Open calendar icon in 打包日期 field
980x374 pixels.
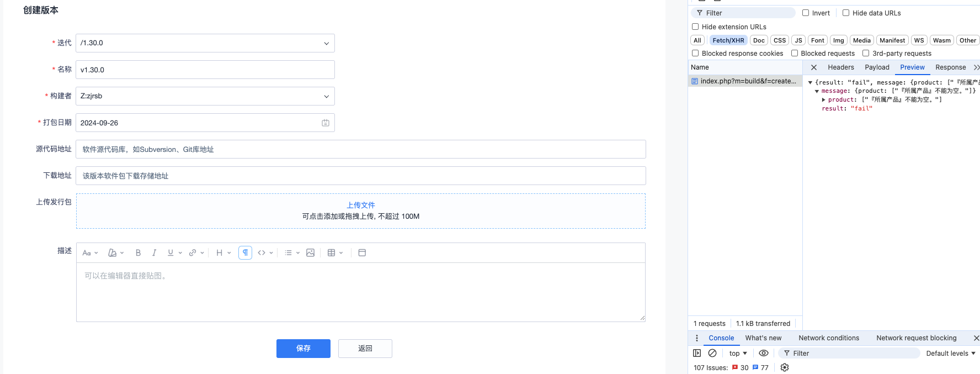pos(326,123)
